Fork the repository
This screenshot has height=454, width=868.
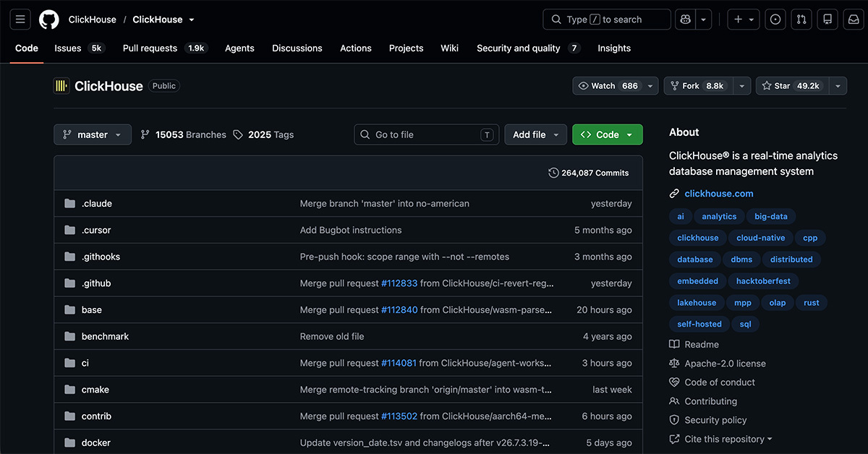click(x=698, y=86)
